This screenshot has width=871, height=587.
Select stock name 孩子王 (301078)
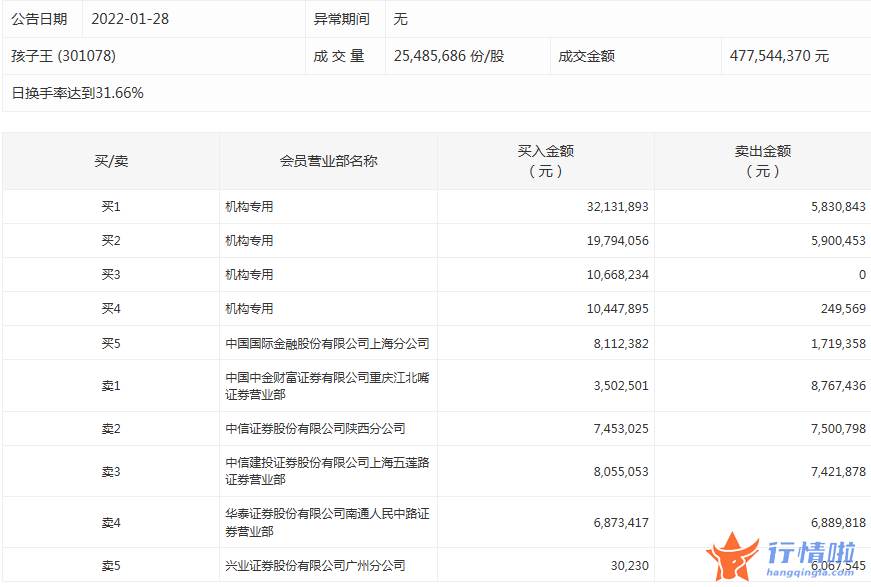coord(63,56)
